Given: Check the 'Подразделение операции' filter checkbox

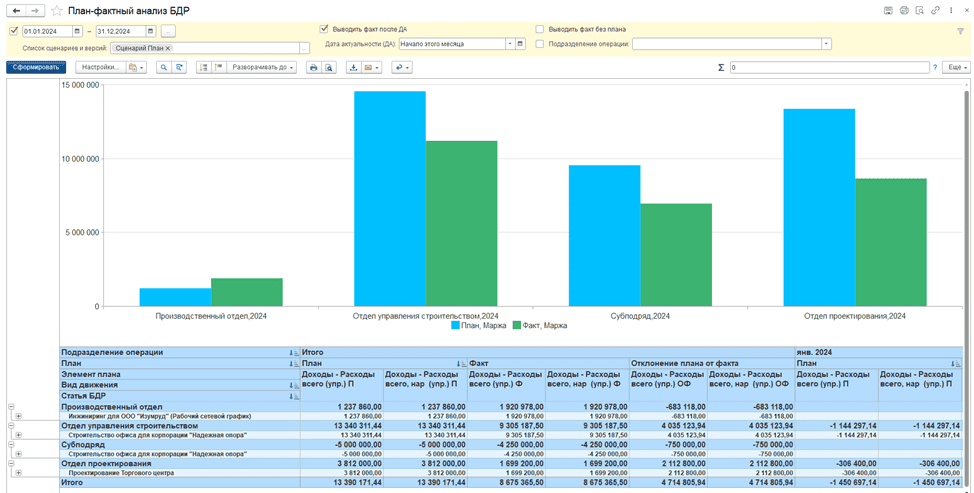Looking at the screenshot, I should [x=540, y=44].
